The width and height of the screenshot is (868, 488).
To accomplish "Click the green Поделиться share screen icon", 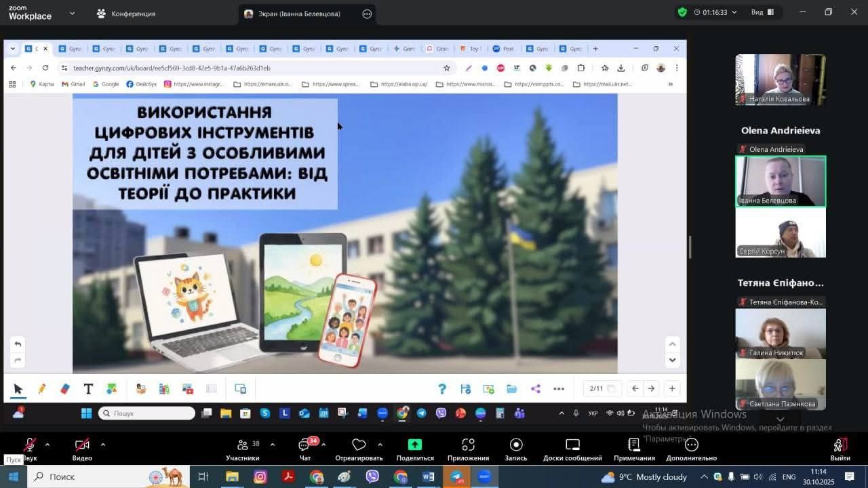I will (414, 445).
